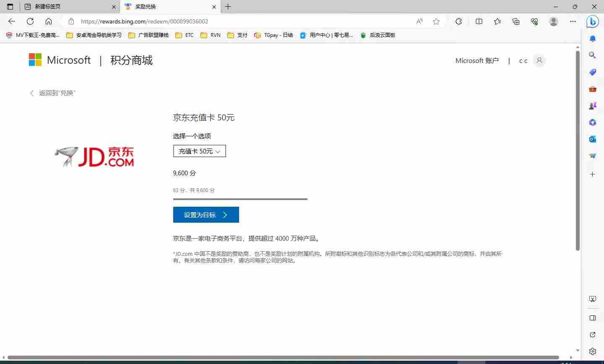Open the sidebar Games icon
This screenshot has width=604, height=364.
click(x=593, y=106)
